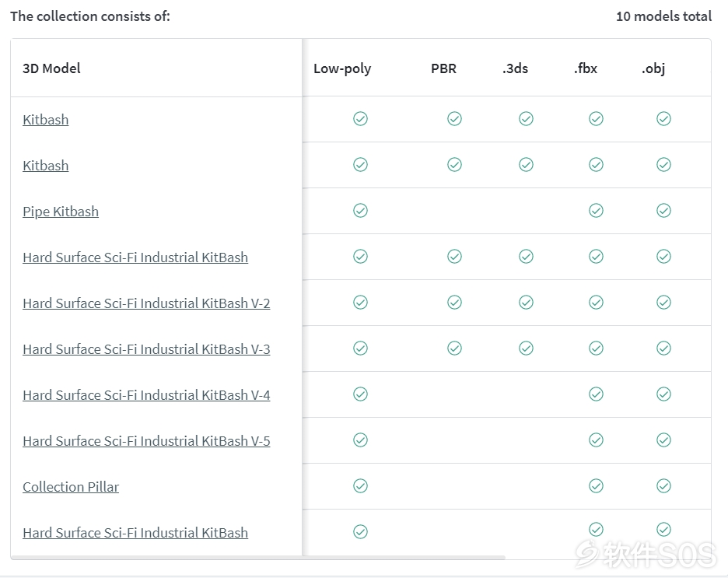The image size is (728, 578).
Task: Open the first Kitbash model link
Action: (45, 120)
